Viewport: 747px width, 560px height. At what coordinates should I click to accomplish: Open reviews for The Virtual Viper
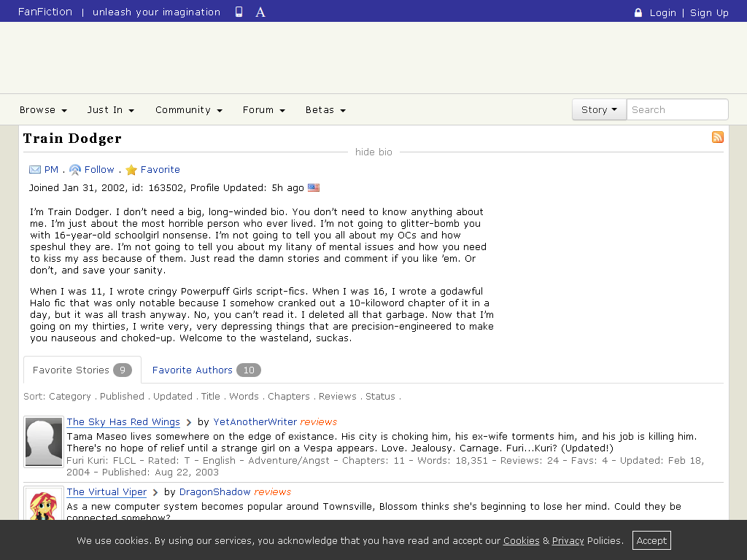(273, 492)
